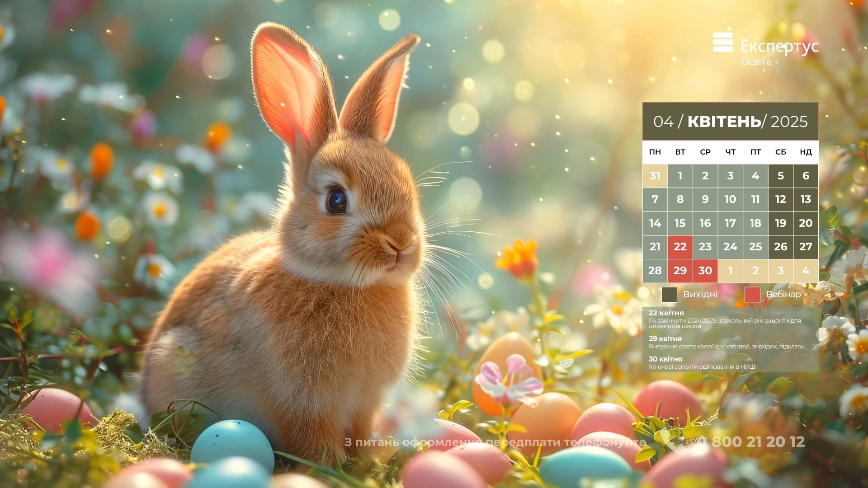The height and width of the screenshot is (488, 868).
Task: Click the Експертус logo icon
Action: coord(722,42)
